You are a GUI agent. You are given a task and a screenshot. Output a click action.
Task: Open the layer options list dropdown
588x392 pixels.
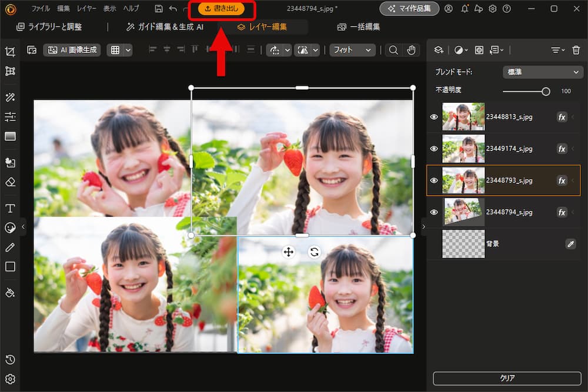click(x=497, y=50)
